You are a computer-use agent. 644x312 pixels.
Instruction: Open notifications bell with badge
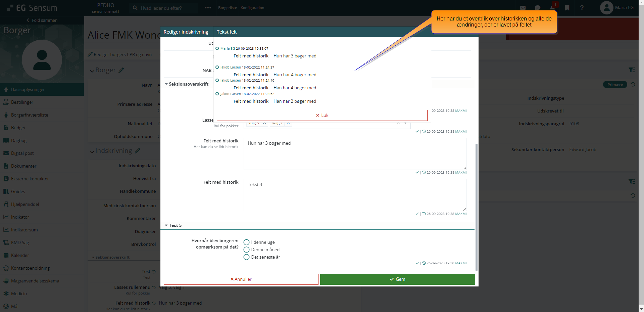553,7
